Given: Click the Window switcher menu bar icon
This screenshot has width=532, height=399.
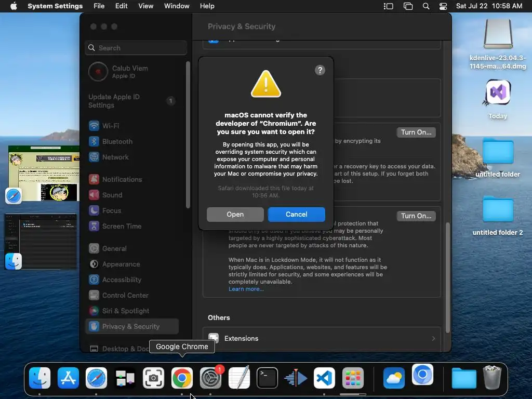Looking at the screenshot, I should click(x=408, y=6).
